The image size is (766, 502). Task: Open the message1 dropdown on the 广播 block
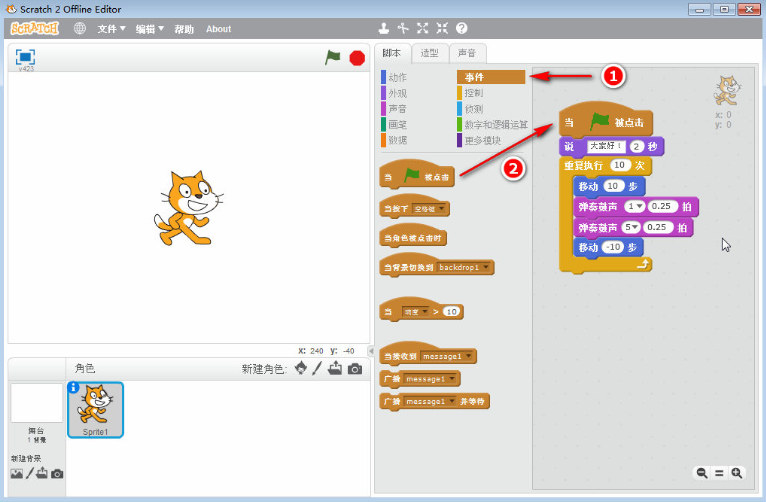[430, 379]
